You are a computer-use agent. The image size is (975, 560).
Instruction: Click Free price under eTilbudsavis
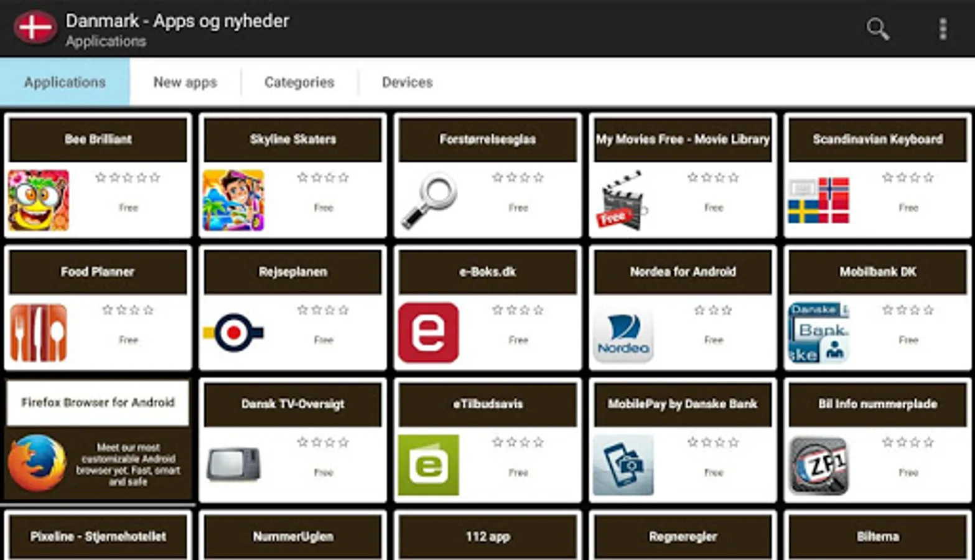click(518, 473)
